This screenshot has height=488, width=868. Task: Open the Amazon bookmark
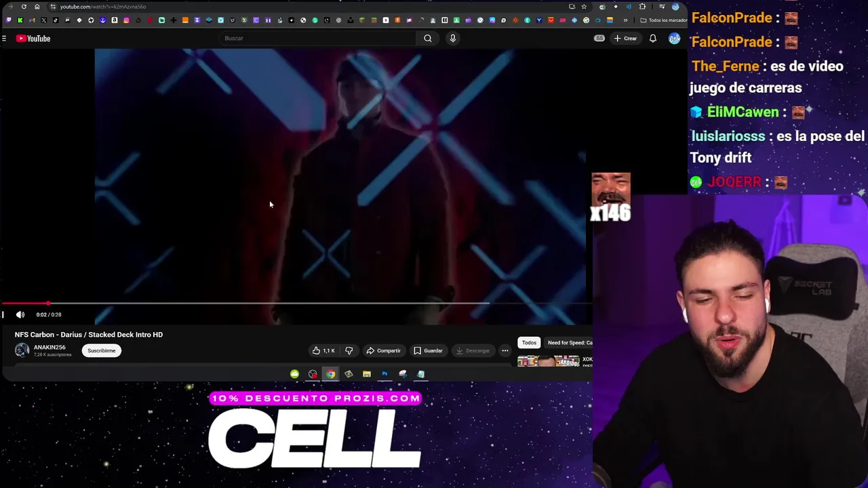pos(115,20)
